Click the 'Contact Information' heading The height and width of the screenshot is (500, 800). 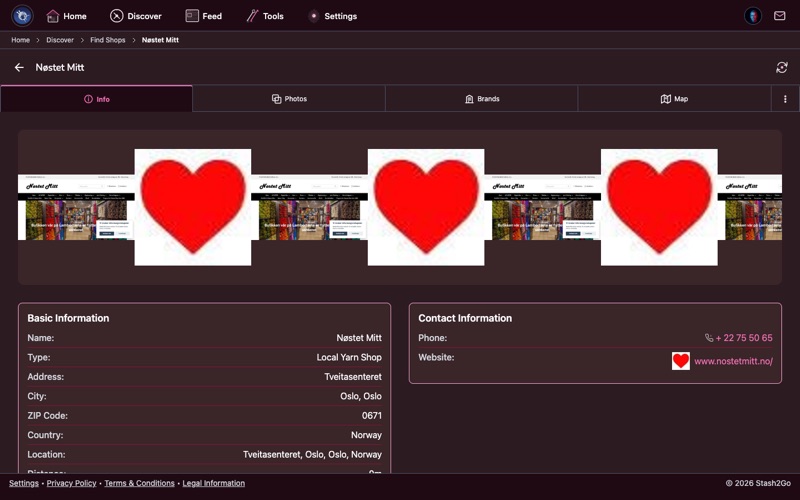tap(465, 318)
